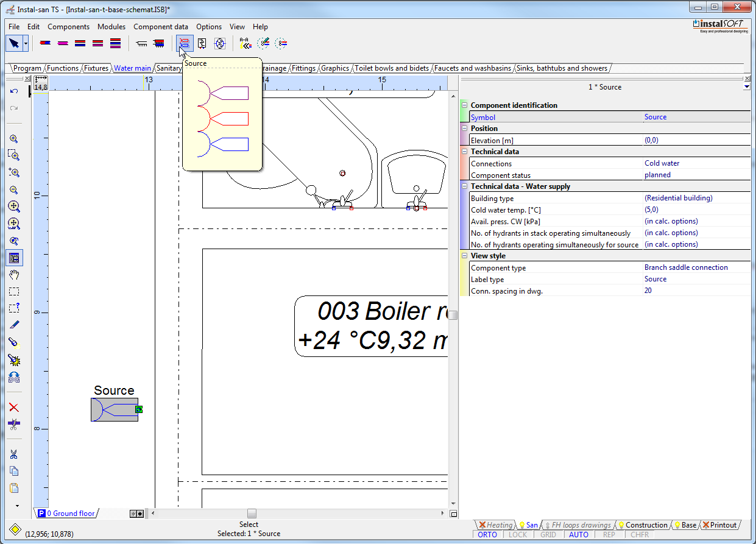The image size is (756, 544).
Task: Collapse Technical data - Water supply section
Action: coord(464,186)
